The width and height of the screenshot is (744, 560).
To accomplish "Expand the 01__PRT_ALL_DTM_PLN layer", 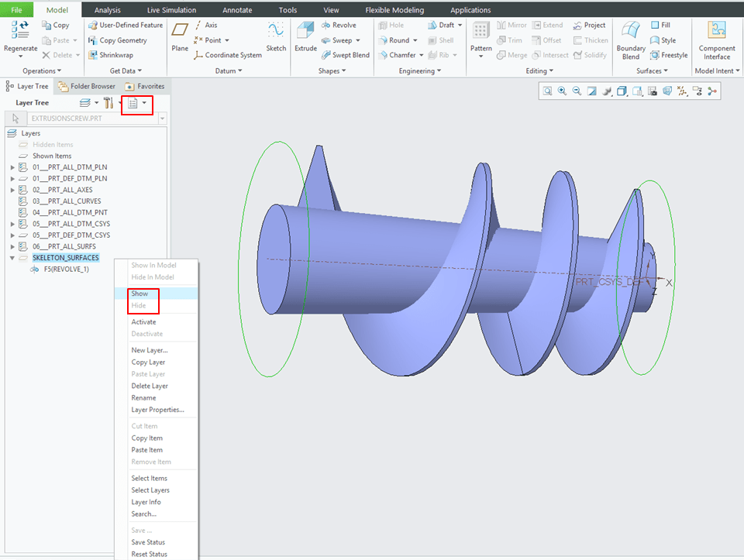I will pos(12,167).
